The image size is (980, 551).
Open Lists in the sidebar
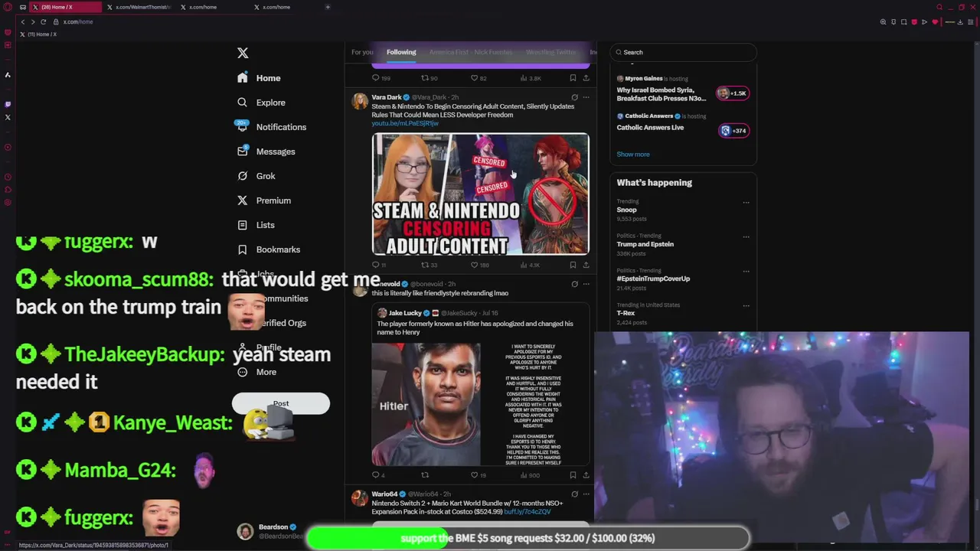click(255, 225)
